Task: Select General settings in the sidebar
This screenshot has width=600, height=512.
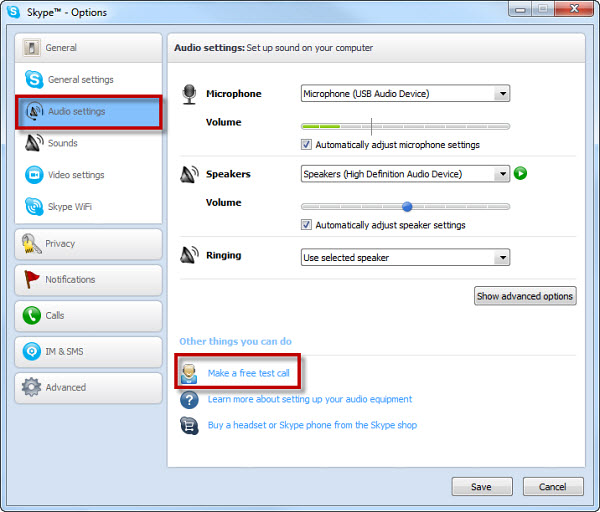Action: 81,80
